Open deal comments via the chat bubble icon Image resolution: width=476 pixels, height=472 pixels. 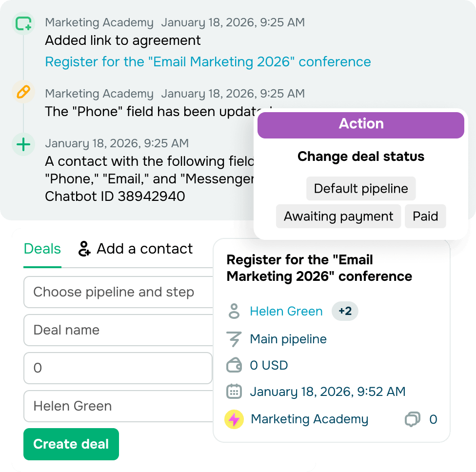coord(412,419)
